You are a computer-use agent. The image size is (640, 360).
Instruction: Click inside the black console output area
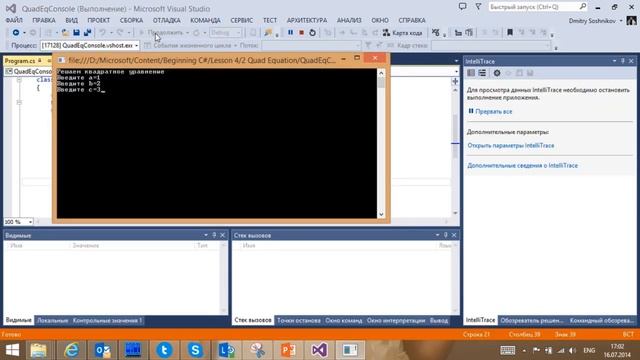[x=217, y=143]
